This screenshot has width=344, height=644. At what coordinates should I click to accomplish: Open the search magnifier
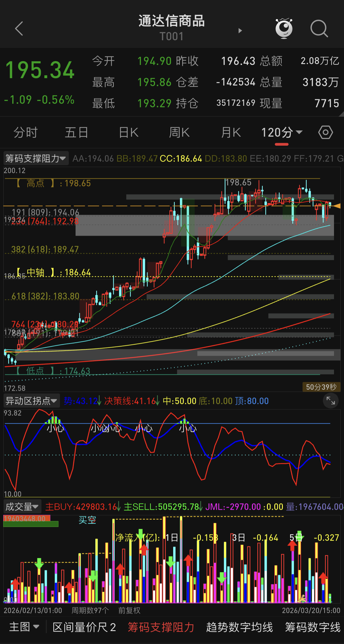point(319,28)
